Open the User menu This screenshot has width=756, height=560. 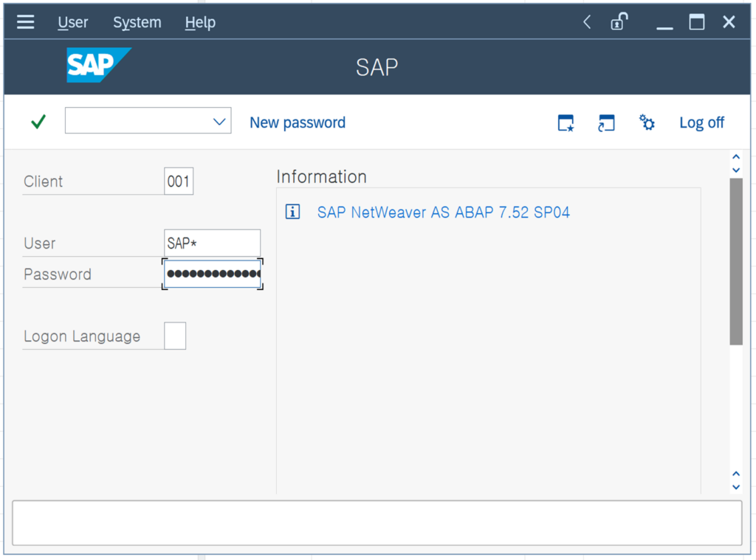point(73,22)
